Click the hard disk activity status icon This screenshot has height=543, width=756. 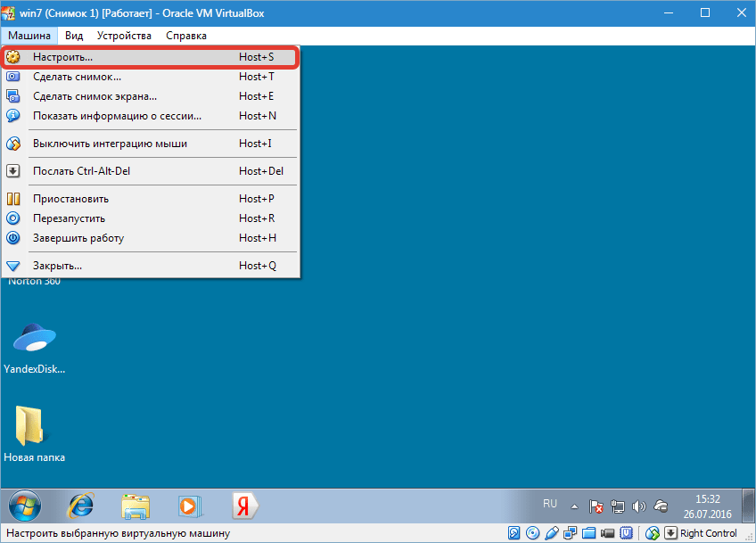(x=514, y=533)
